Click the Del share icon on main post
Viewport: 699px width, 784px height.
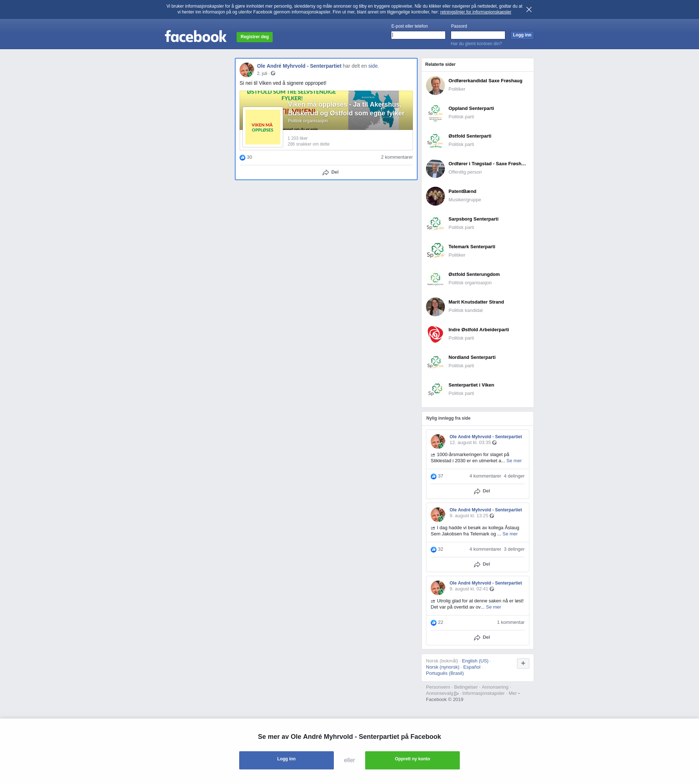click(326, 173)
